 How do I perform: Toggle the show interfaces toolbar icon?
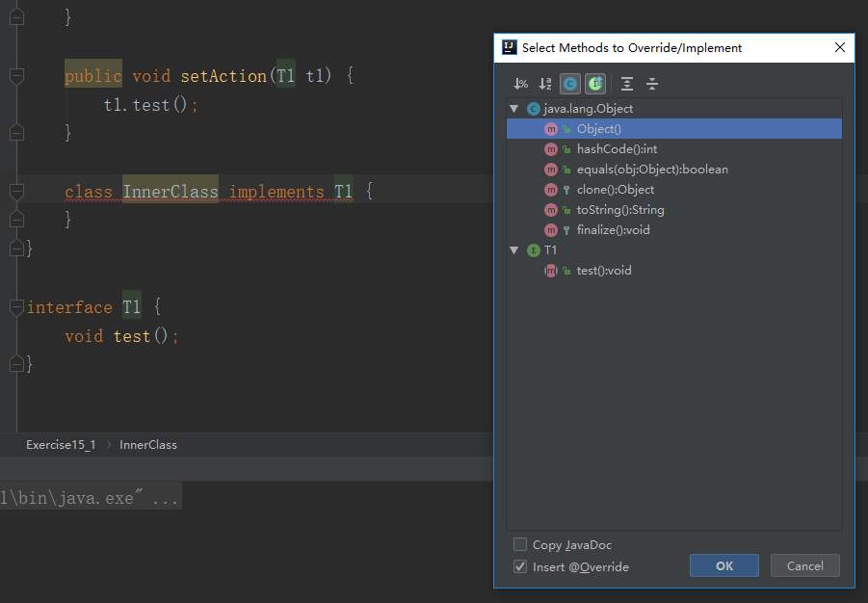click(595, 84)
